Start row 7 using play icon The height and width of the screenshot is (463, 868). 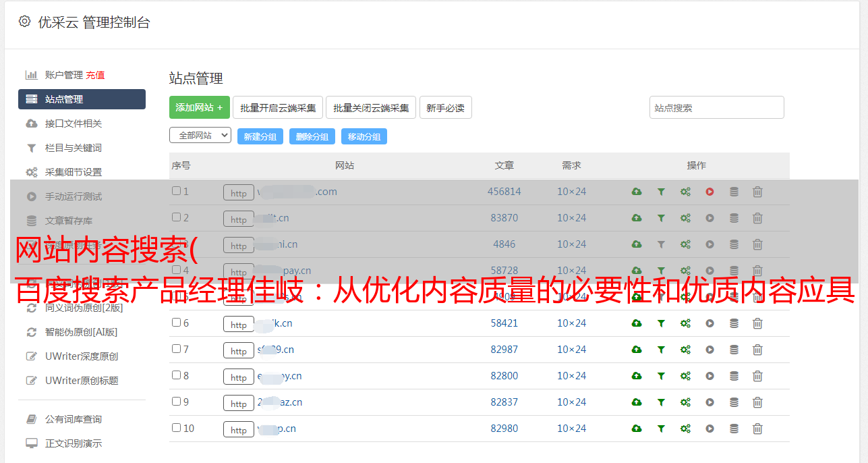pos(710,350)
